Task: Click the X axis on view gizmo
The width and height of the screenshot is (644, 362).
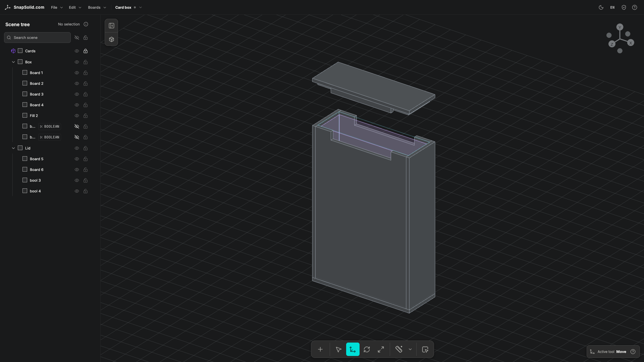Action: pos(631,43)
